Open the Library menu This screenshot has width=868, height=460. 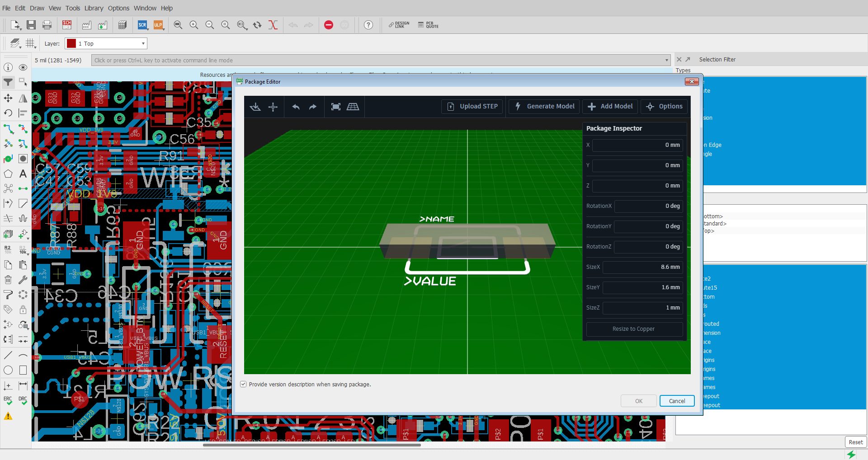click(x=94, y=8)
